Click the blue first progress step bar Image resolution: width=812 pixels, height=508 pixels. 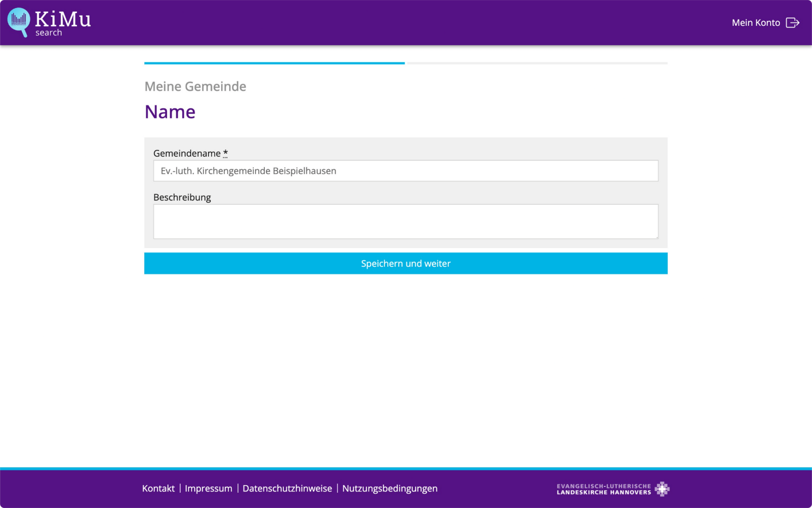[x=275, y=63]
